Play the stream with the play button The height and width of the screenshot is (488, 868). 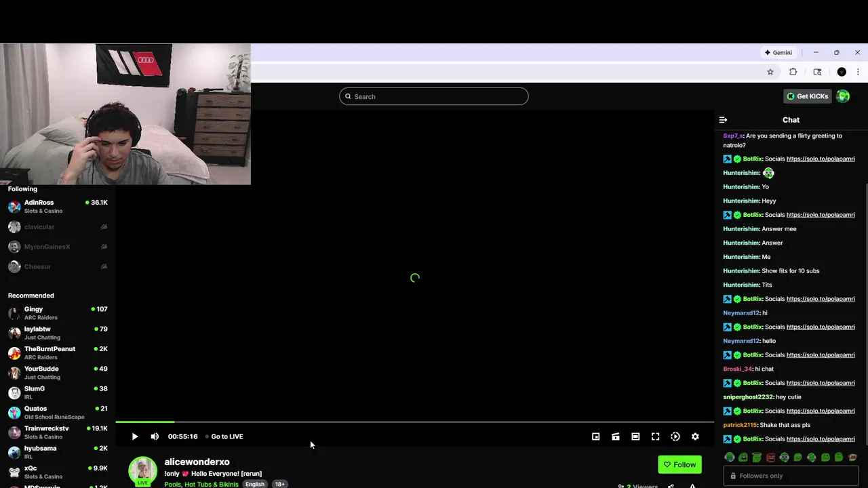(x=134, y=436)
